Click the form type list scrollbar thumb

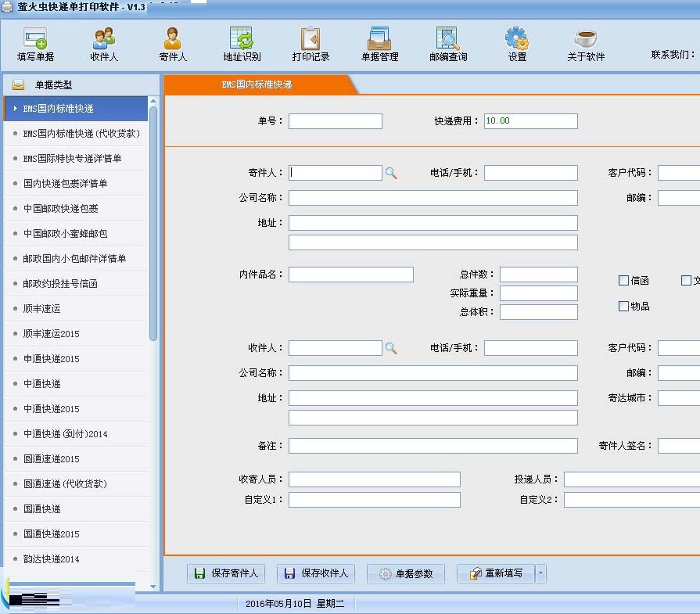[x=153, y=223]
